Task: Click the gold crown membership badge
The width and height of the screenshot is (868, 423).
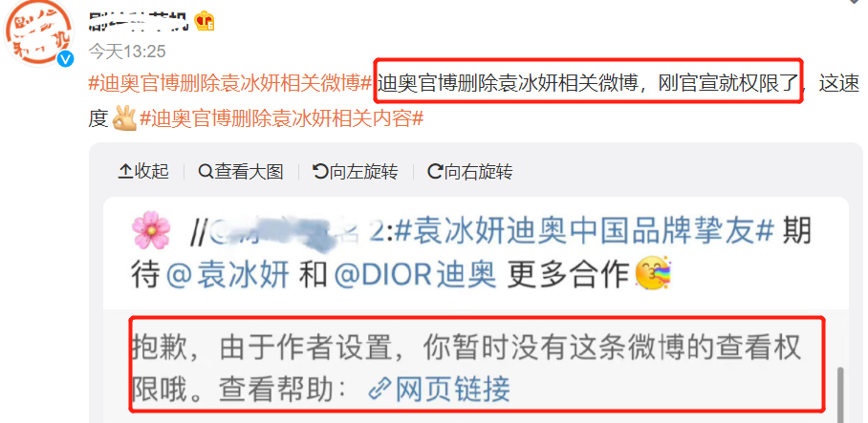Action: pos(205,22)
